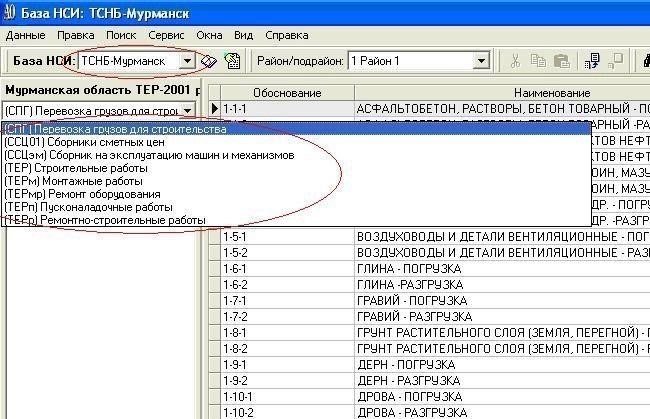Open the Поиск menu
This screenshot has width=650, height=419.
click(121, 35)
